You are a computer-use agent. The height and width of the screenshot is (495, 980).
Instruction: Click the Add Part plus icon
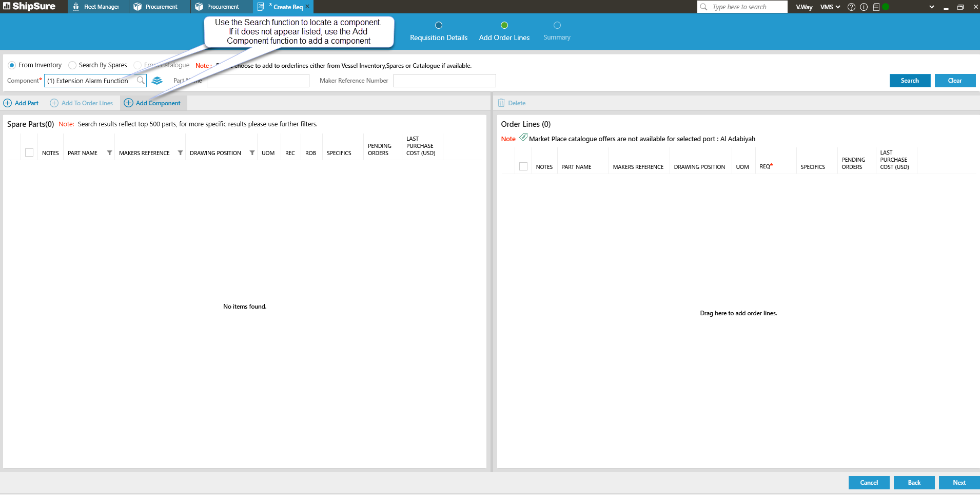[8, 103]
